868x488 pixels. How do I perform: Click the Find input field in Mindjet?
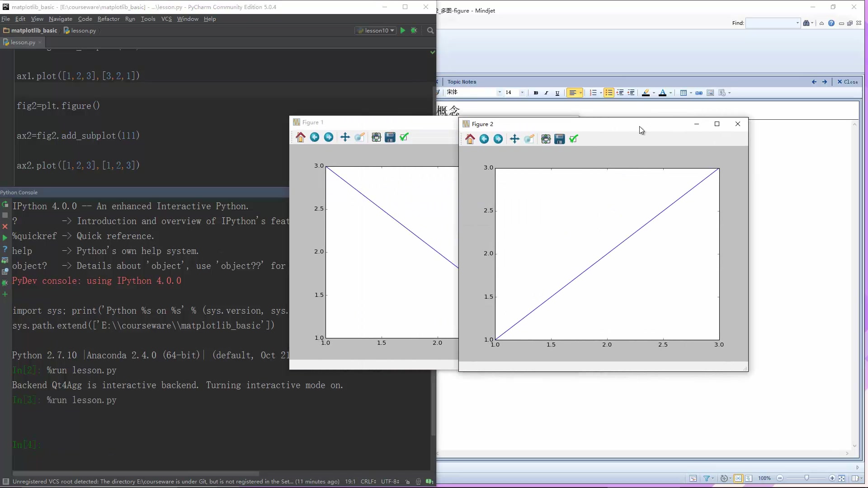pyautogui.click(x=773, y=23)
